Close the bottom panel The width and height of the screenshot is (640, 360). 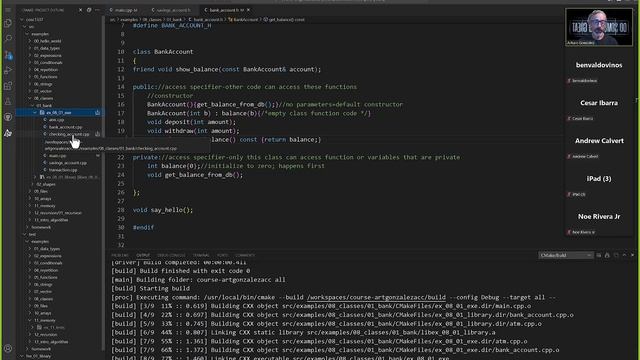point(633,255)
